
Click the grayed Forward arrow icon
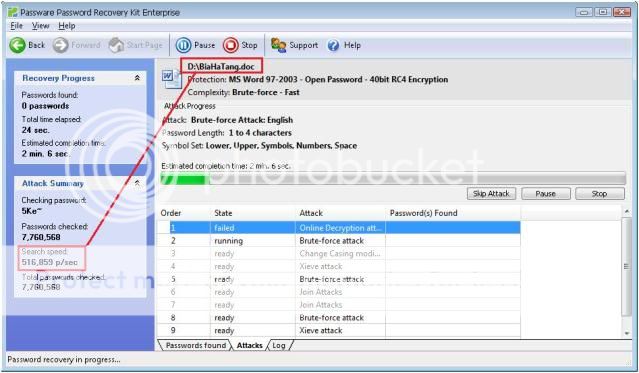[x=60, y=45]
